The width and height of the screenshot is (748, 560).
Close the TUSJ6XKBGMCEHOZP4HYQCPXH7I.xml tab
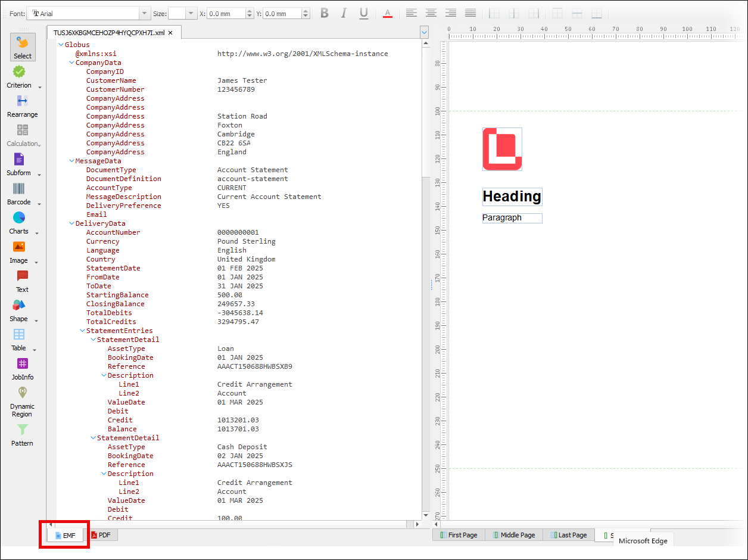coord(170,33)
